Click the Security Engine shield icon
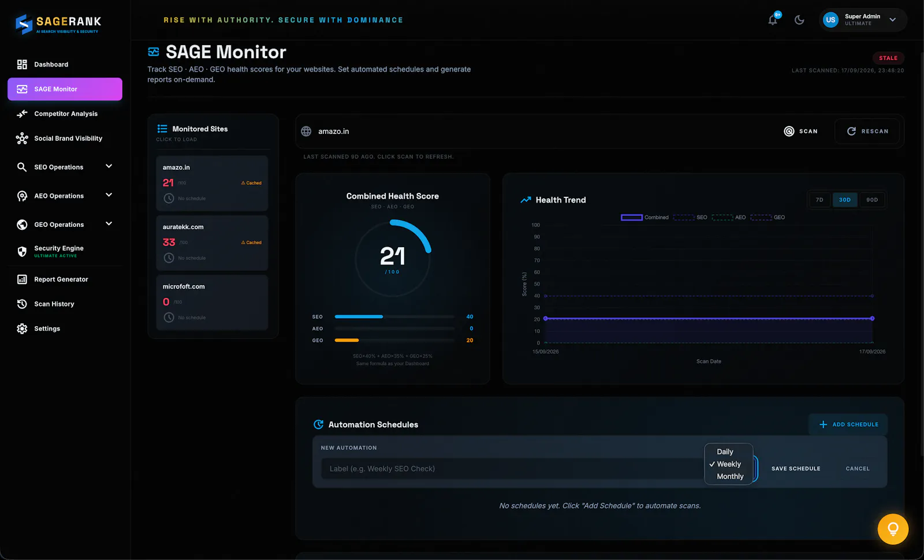The height and width of the screenshot is (560, 924). [22, 251]
